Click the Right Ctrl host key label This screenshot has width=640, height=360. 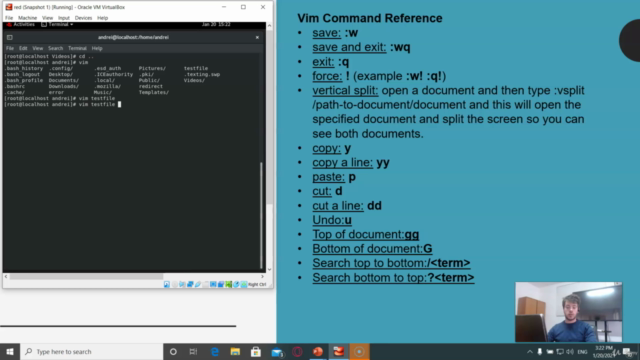pyautogui.click(x=257, y=284)
